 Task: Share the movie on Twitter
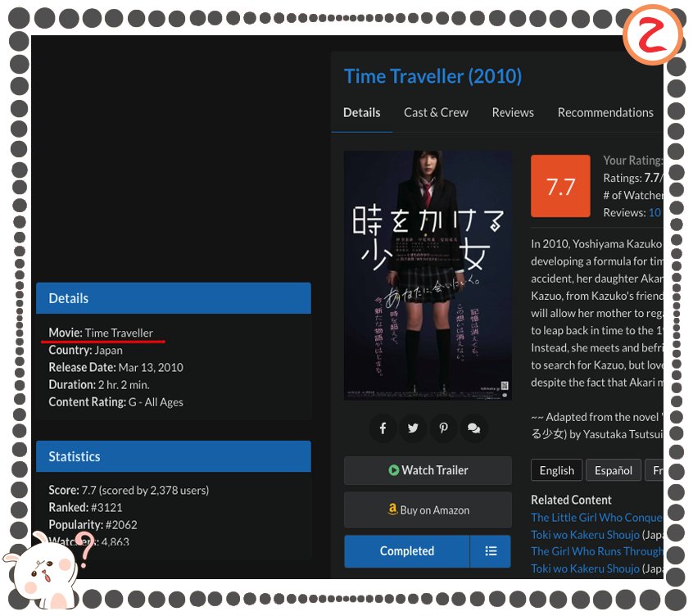point(413,428)
